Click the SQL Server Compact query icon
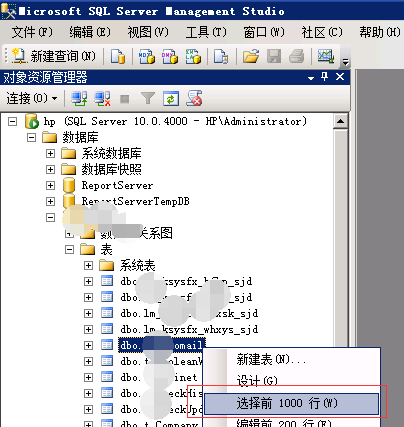The height and width of the screenshot is (427, 404). click(x=221, y=56)
